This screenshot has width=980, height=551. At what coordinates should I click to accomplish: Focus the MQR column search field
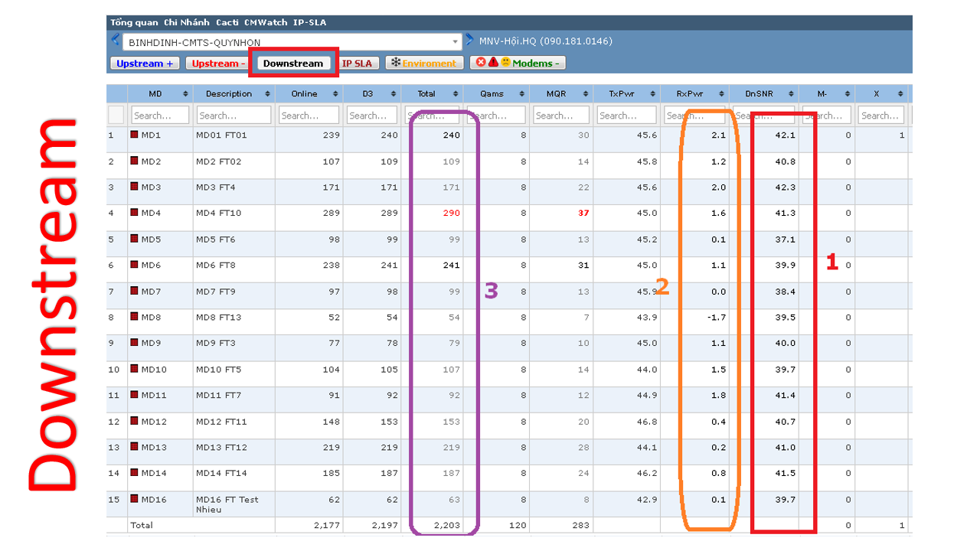tap(561, 115)
